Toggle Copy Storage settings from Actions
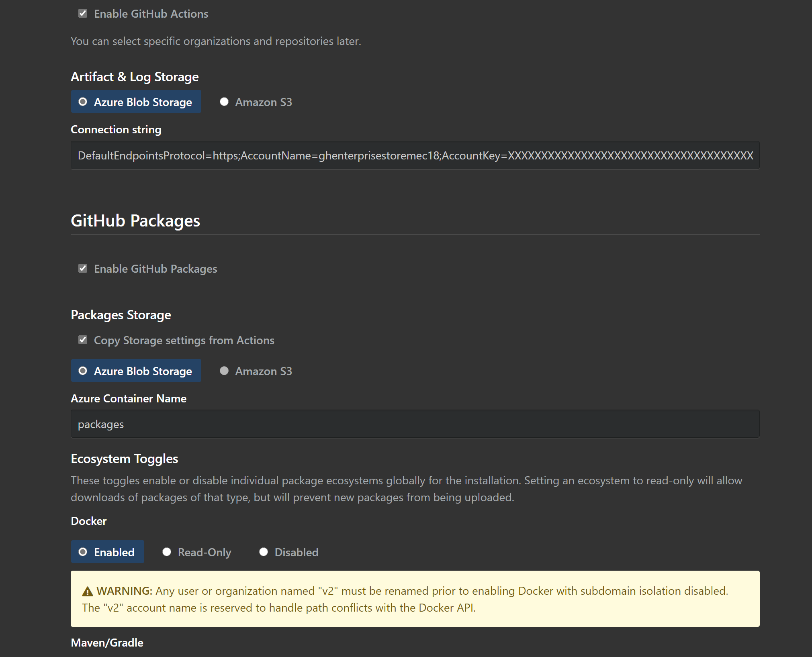The width and height of the screenshot is (812, 657). pos(82,340)
